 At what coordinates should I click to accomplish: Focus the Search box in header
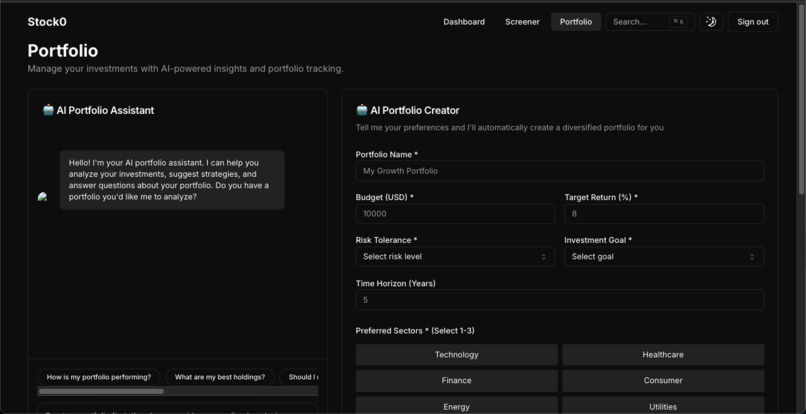click(650, 22)
